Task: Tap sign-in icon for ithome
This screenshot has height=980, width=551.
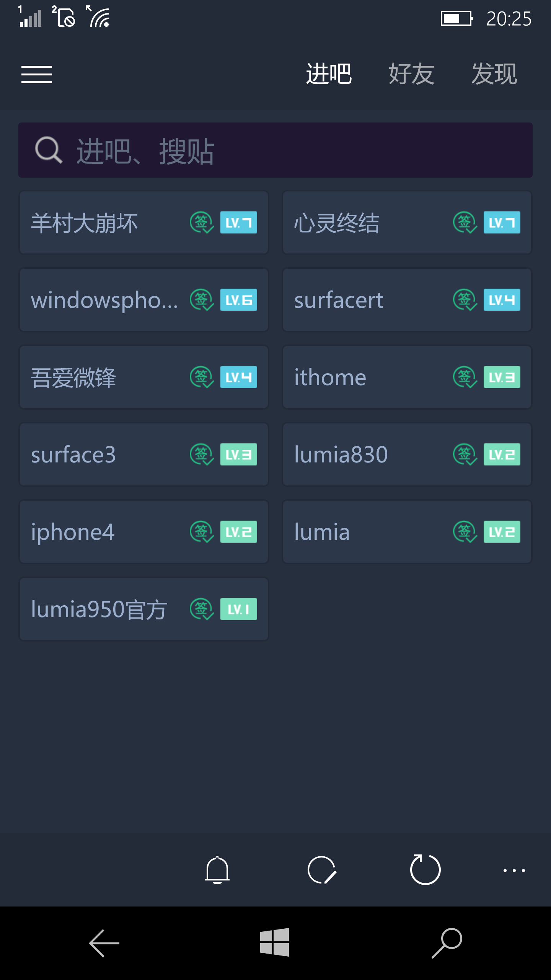Action: click(465, 377)
